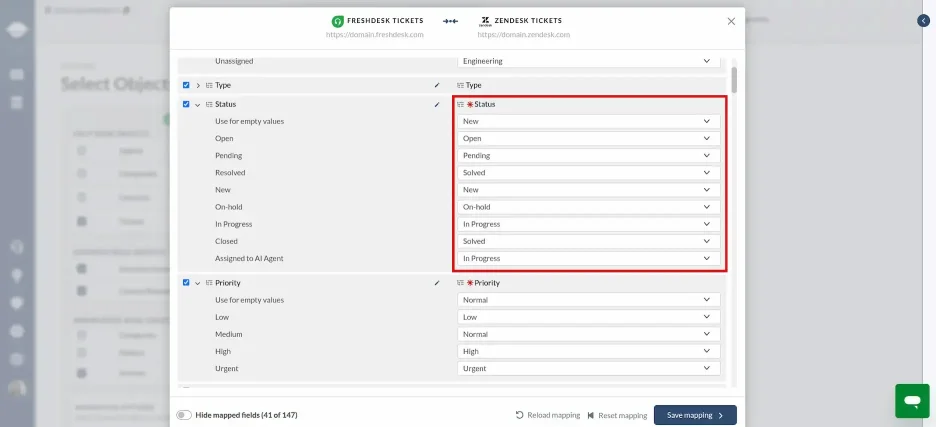Collapse the Status field row
Screen dimensions: 936x427
pos(198,104)
